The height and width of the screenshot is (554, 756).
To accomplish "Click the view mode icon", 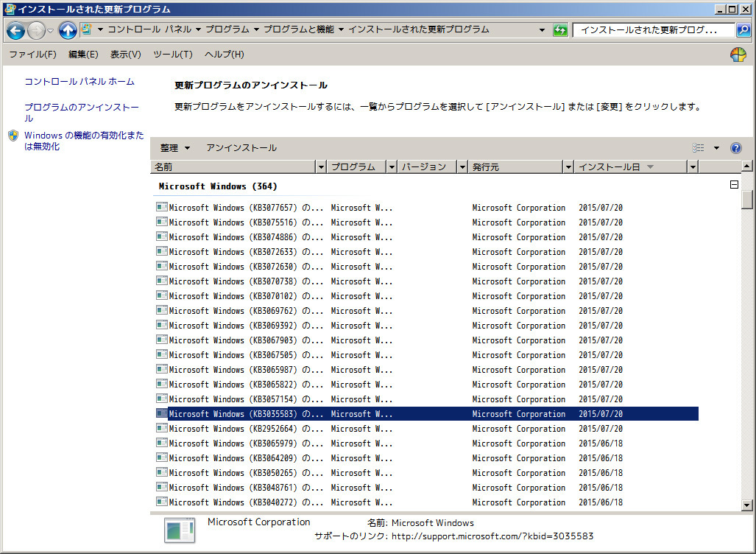I will [x=698, y=147].
